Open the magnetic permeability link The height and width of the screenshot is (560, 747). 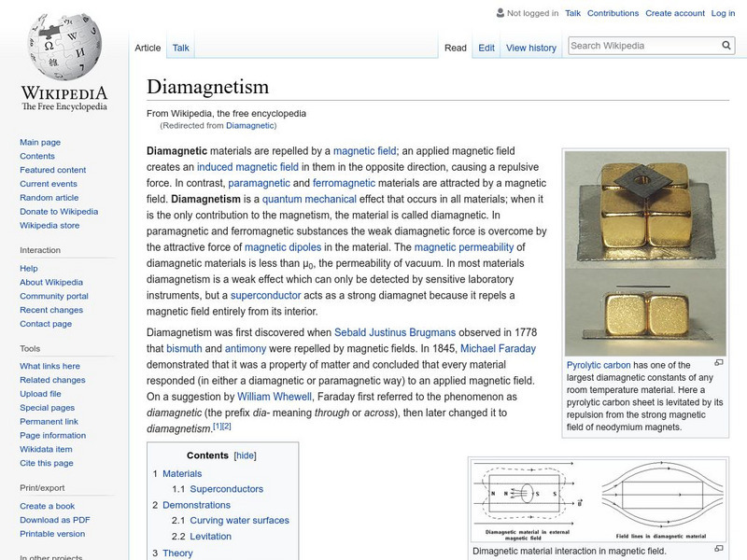pos(464,247)
